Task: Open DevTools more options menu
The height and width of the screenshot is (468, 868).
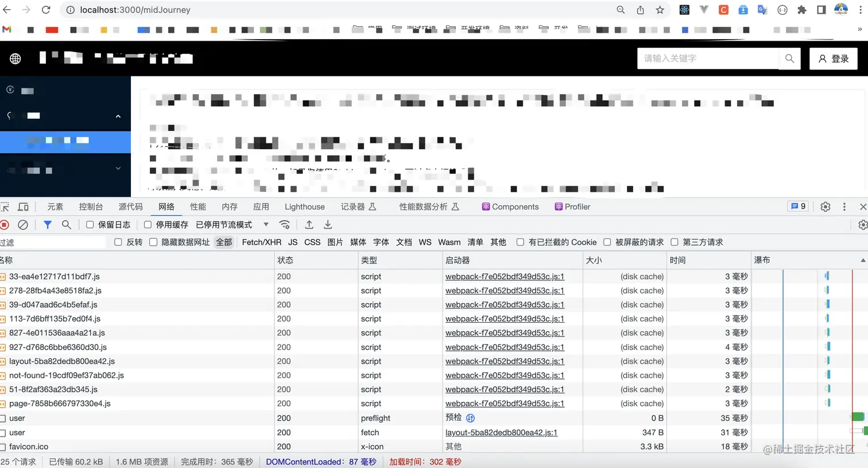Action: tap(844, 207)
